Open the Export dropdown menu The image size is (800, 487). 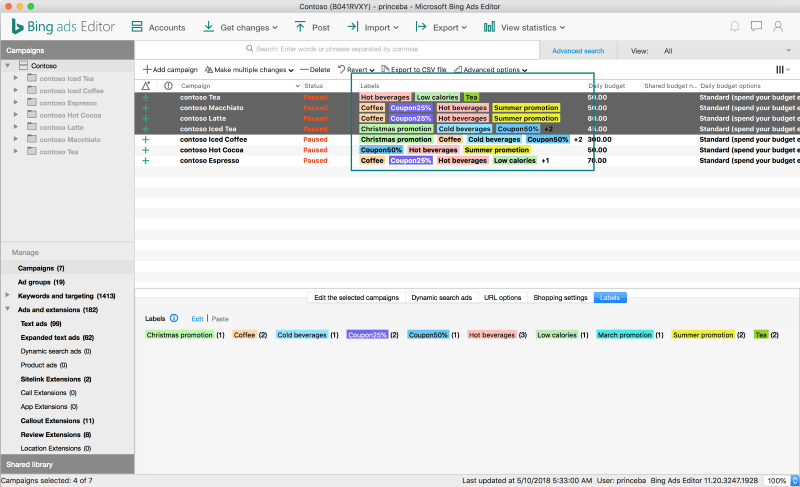[x=464, y=28]
